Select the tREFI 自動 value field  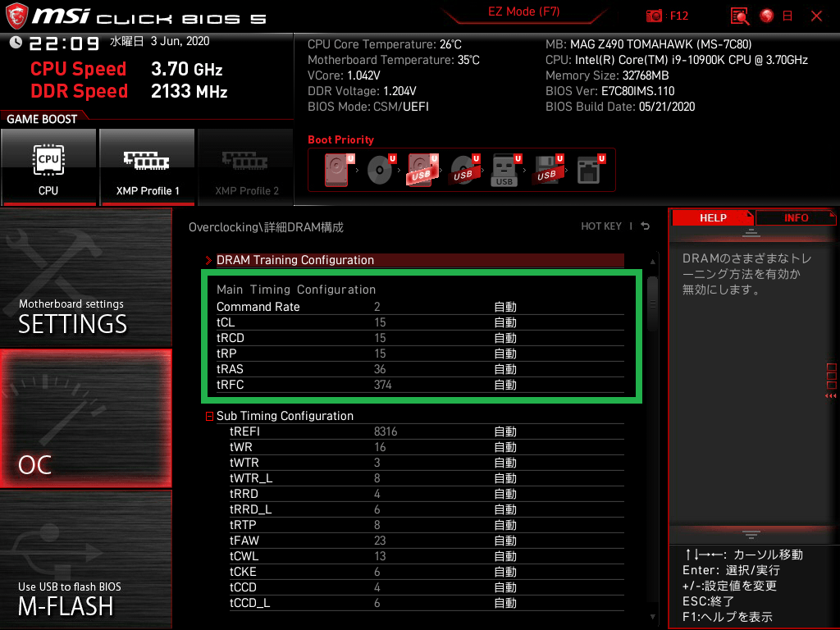click(505, 431)
